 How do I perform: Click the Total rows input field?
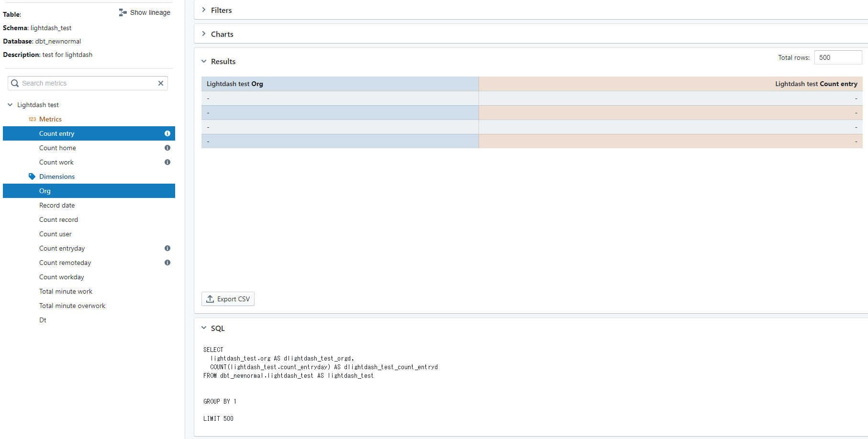coord(838,57)
